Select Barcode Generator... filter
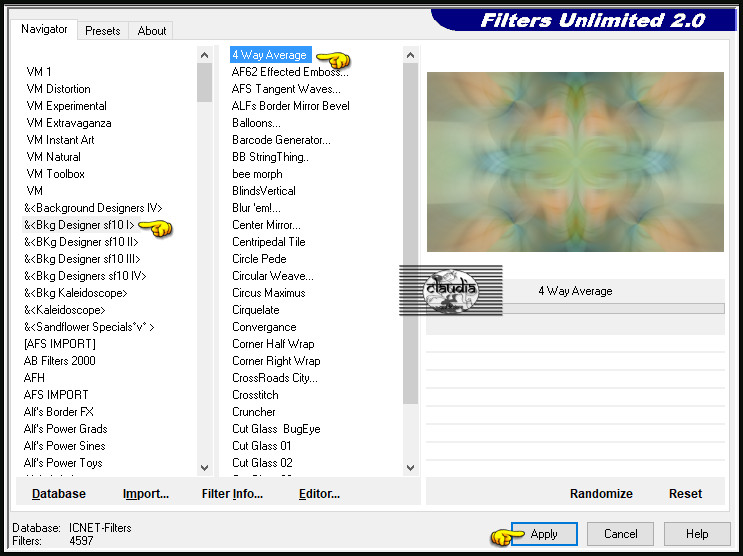 click(x=281, y=140)
